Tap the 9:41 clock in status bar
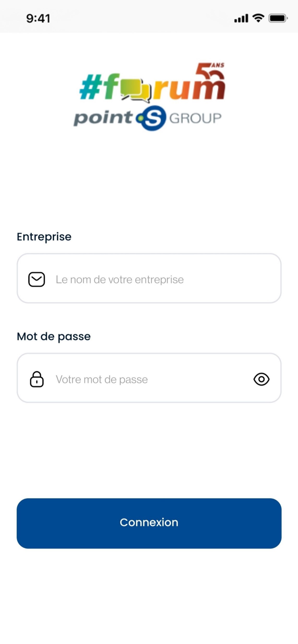 (x=38, y=18)
